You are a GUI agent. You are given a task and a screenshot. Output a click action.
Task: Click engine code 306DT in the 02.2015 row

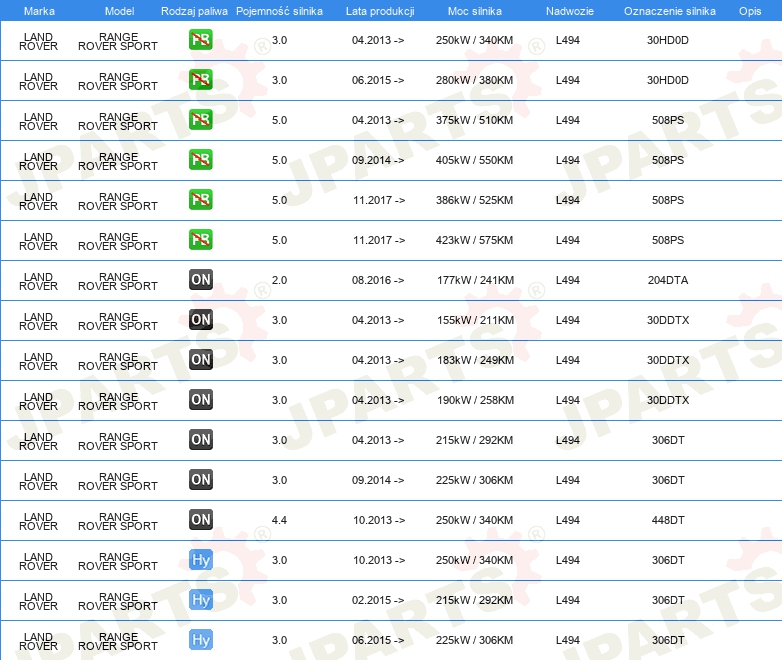[668, 600]
